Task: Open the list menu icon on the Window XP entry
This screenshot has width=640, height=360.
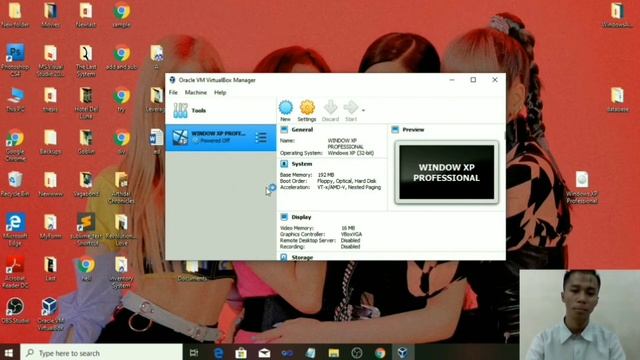Action: pos(261,138)
